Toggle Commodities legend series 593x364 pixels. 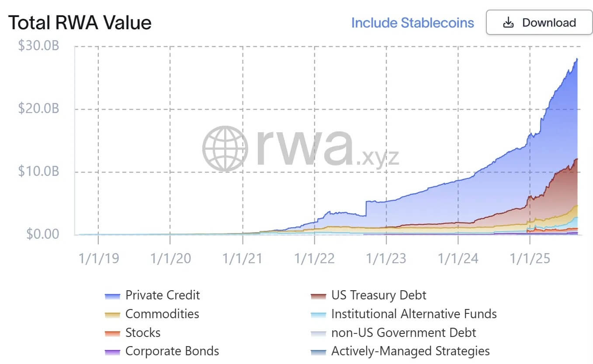point(162,314)
